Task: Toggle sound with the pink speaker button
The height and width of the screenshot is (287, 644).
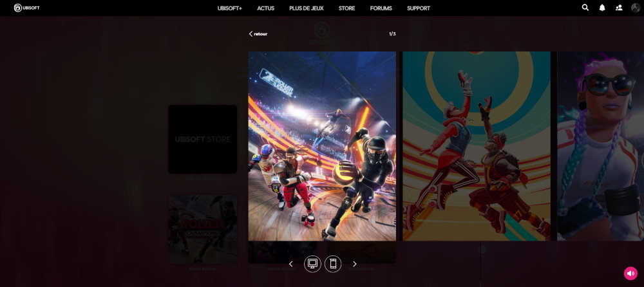Action: coord(630,273)
